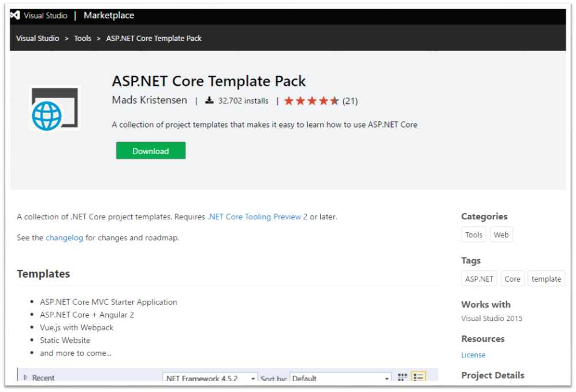Screen dimensions: 576x392
Task: Click the ASP.NET tag
Action: coord(479,279)
